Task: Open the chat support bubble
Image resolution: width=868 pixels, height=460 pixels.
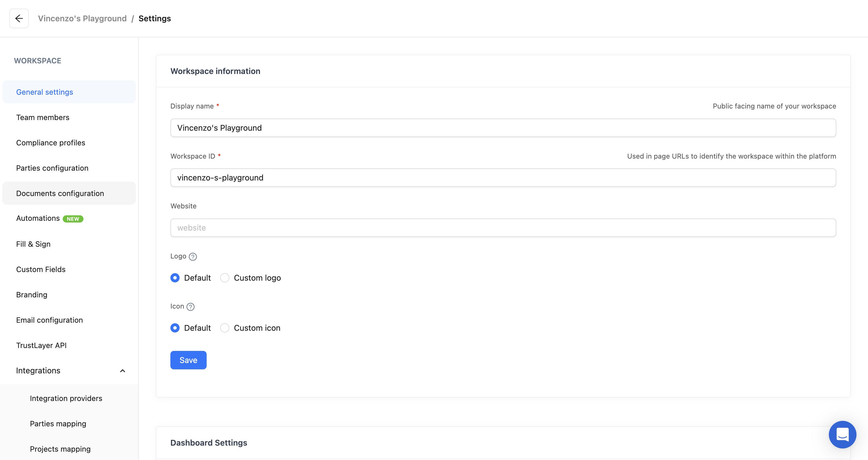Action: coord(842,434)
